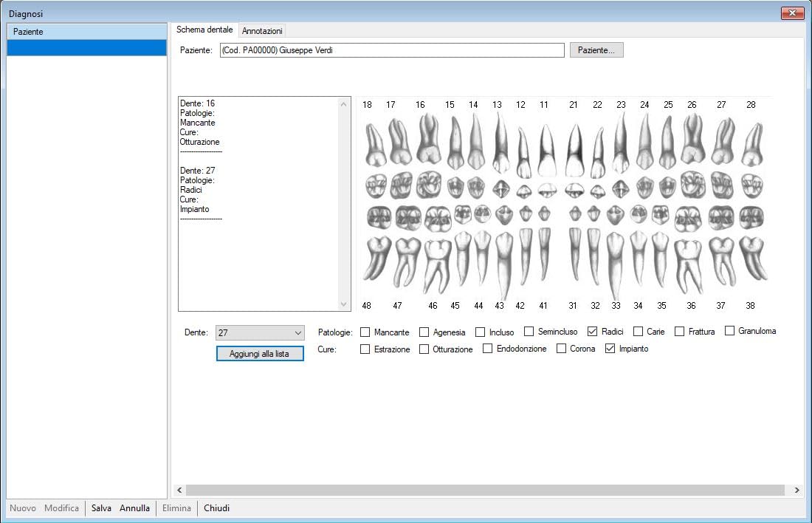Click lower tooth 38 molar root

[752, 258]
